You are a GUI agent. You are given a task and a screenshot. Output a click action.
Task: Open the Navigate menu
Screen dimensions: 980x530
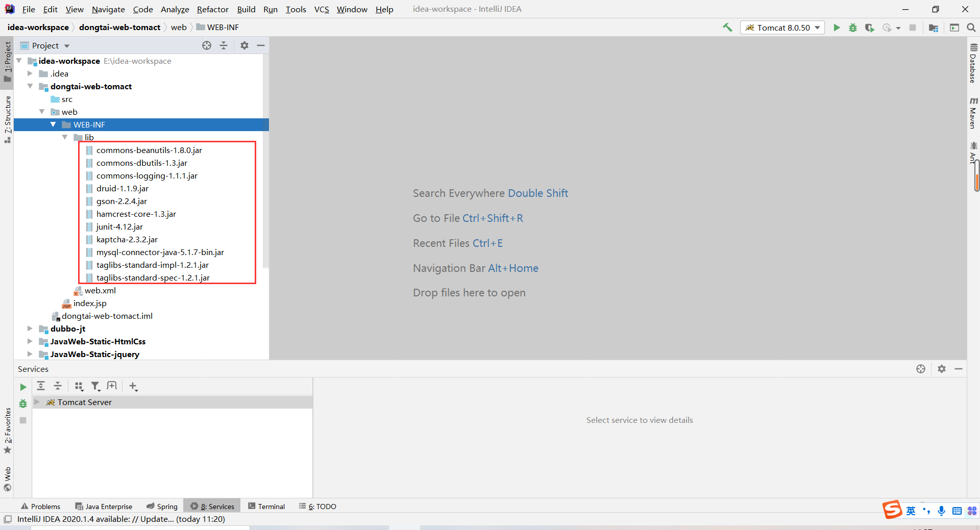(108, 9)
